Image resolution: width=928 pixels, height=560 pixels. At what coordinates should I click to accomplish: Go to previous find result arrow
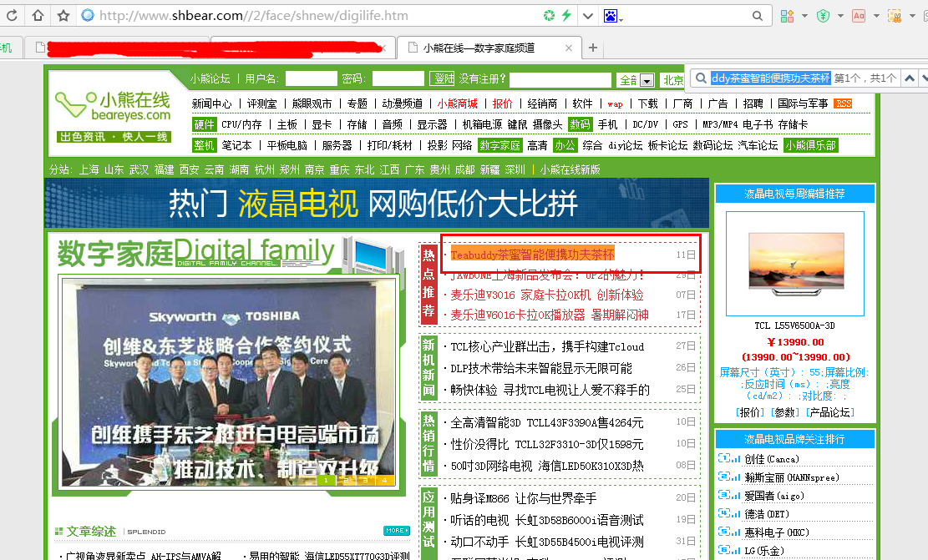[910, 78]
